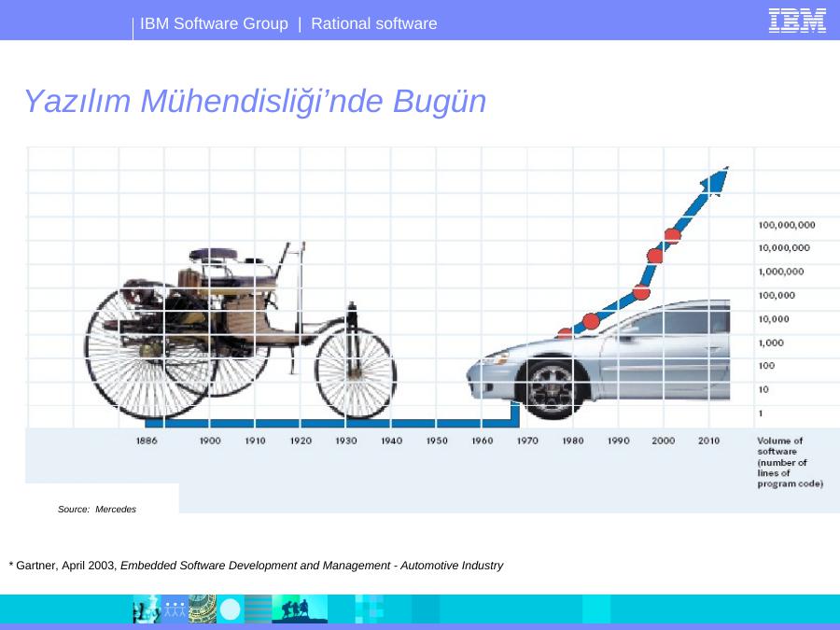Click the footer thumbnail with horizontal stripes
This screenshot has width=840, height=630.
pos(259,609)
